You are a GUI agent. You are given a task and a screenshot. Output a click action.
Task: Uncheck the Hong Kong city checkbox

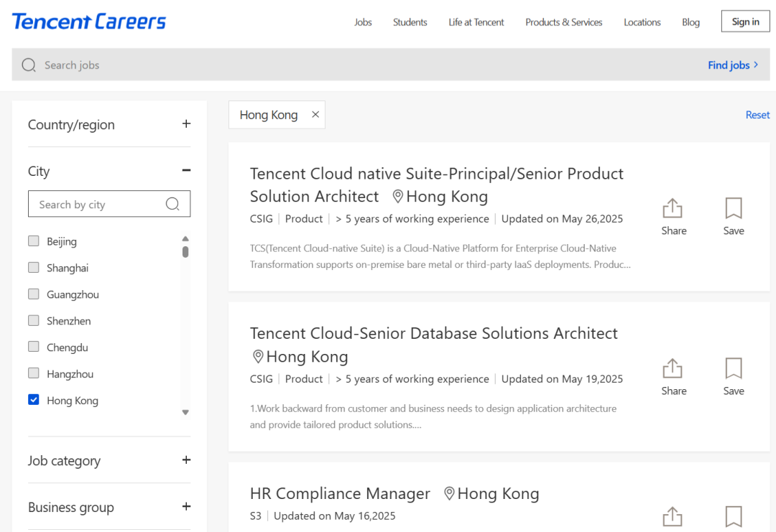tap(34, 399)
